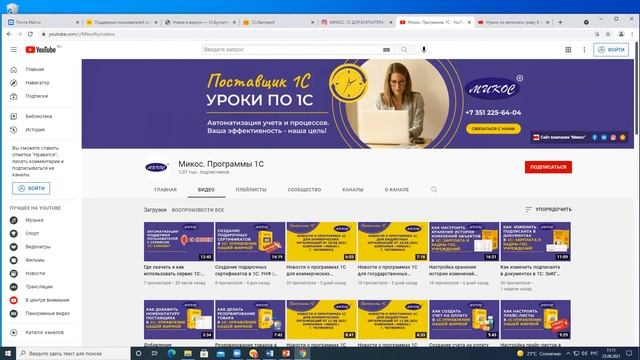Click the Войти button in the header

[611, 49]
